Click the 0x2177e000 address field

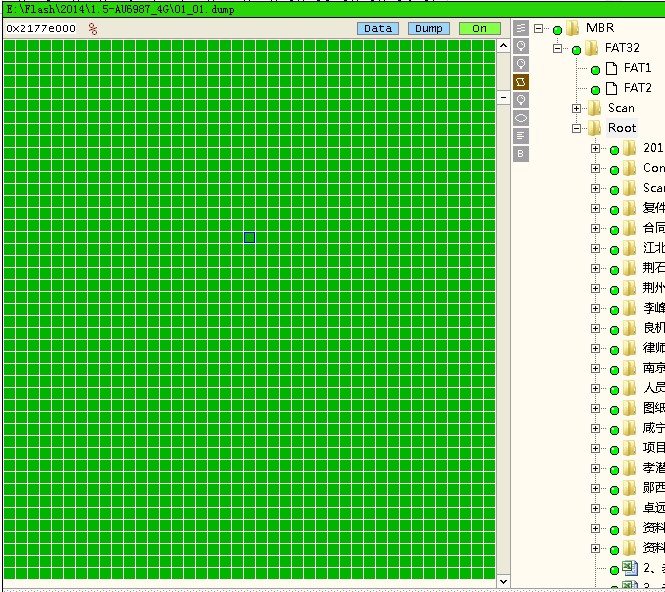coord(41,29)
